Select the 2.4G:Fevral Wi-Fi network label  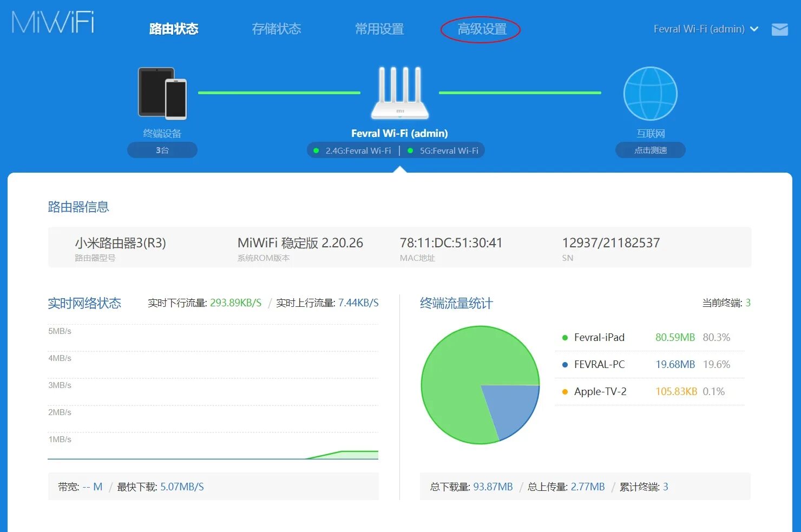[358, 150]
